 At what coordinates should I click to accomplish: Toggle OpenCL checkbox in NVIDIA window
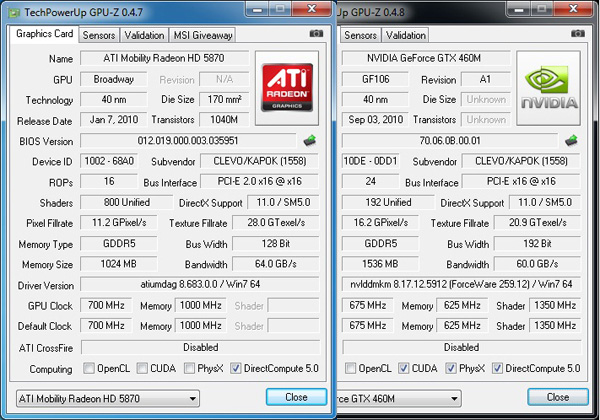[x=350, y=368]
